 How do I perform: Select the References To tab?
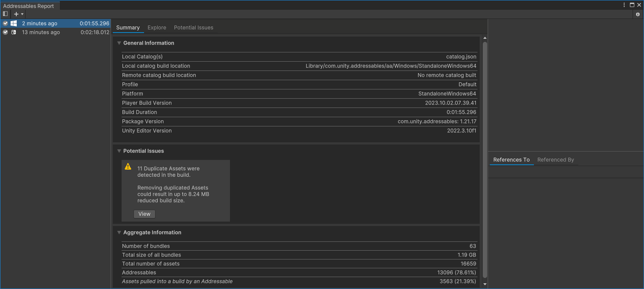click(x=511, y=159)
